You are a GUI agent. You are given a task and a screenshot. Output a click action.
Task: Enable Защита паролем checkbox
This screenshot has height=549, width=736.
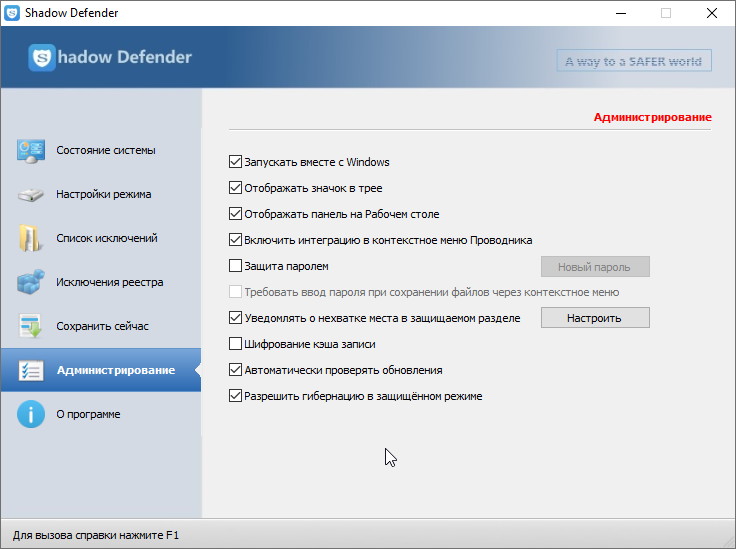click(x=235, y=266)
